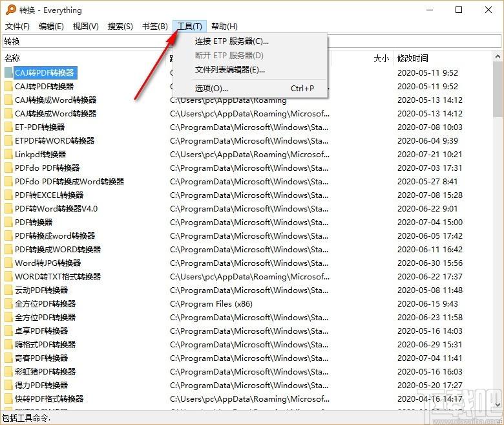Screen dimensions: 504x425
Task: Select the Linkpdf转换器 folder name
Action: coord(41,155)
